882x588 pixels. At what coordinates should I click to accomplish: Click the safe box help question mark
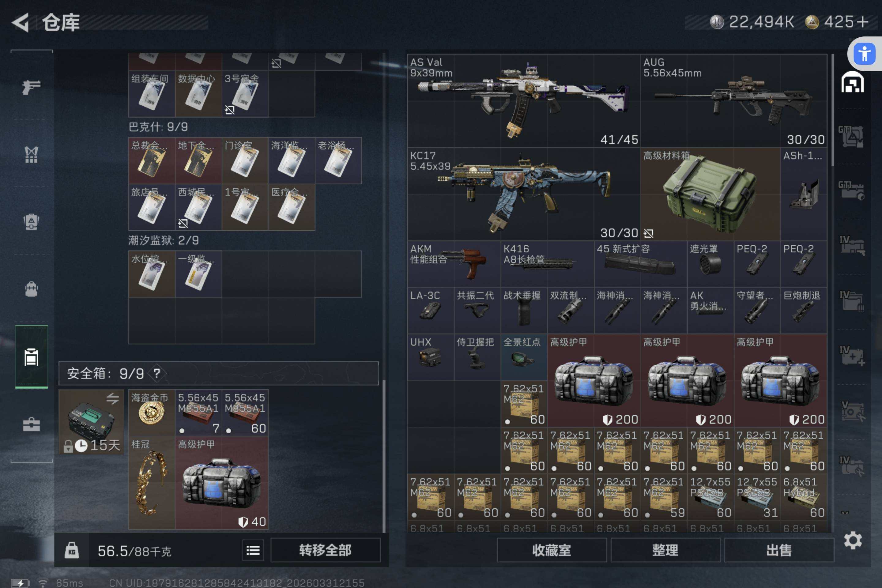point(157,373)
